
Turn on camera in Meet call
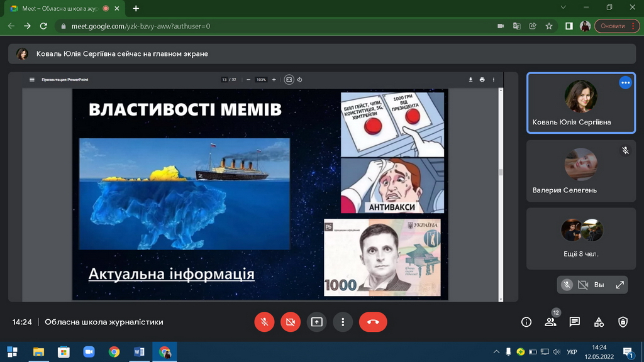(291, 322)
